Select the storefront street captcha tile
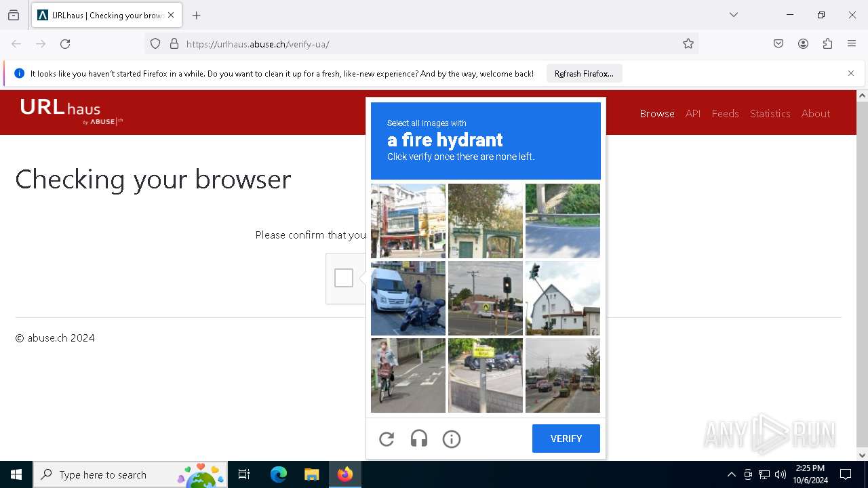This screenshot has height=488, width=868. point(408,221)
